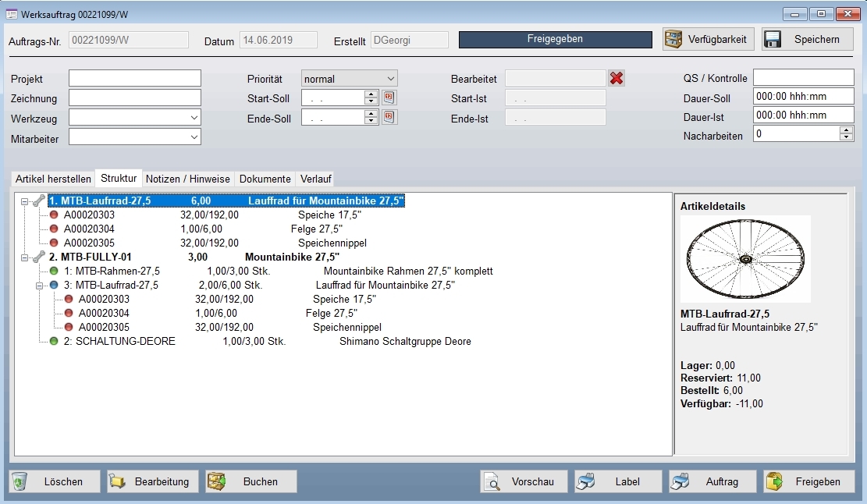Save the work order with Speichern
Image resolution: width=867 pixels, height=504 pixels.
tap(807, 39)
